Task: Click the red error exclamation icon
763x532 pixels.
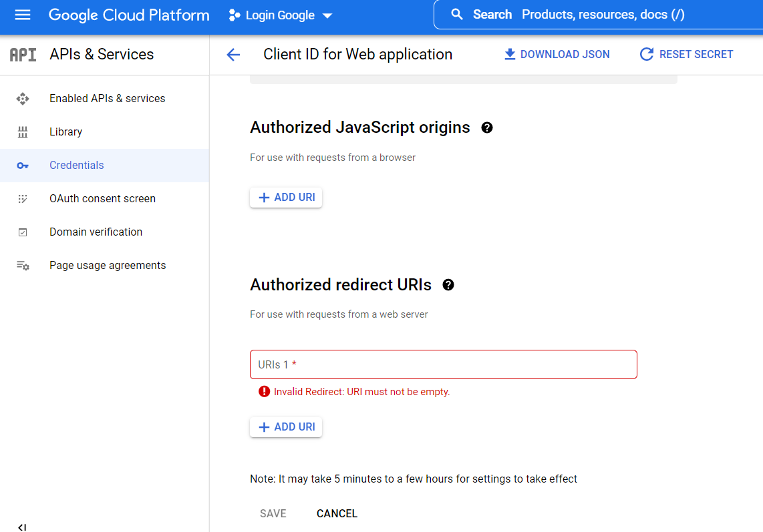Action: (264, 391)
